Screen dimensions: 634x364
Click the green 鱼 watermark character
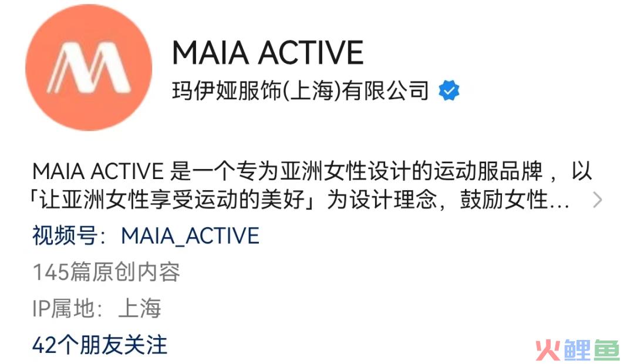pos(606,350)
